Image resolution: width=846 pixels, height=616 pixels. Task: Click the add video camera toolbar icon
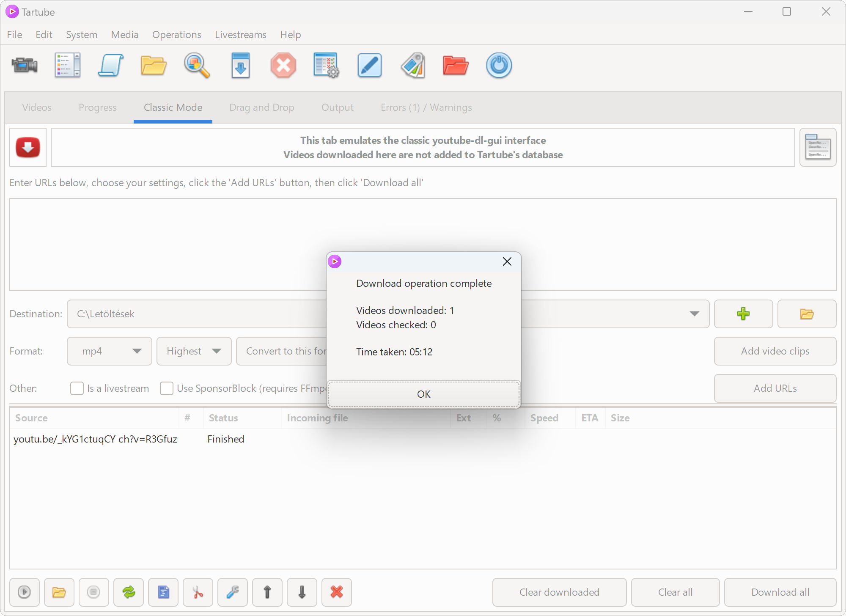pos(25,66)
